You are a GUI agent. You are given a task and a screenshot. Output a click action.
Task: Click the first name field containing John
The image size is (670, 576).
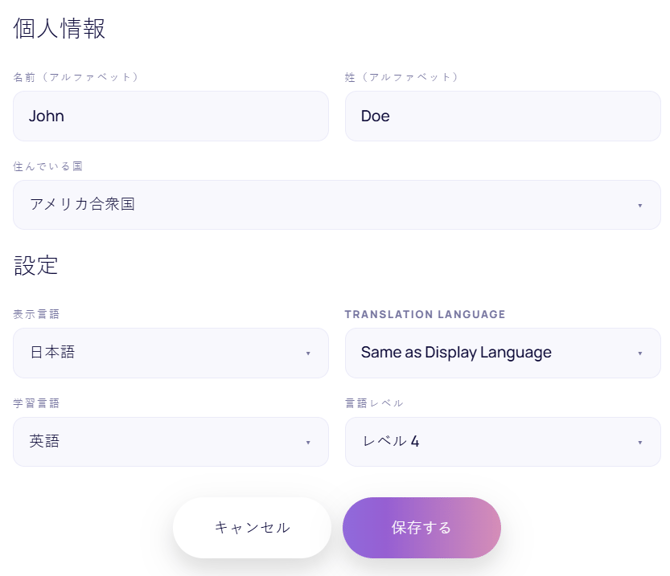click(171, 116)
